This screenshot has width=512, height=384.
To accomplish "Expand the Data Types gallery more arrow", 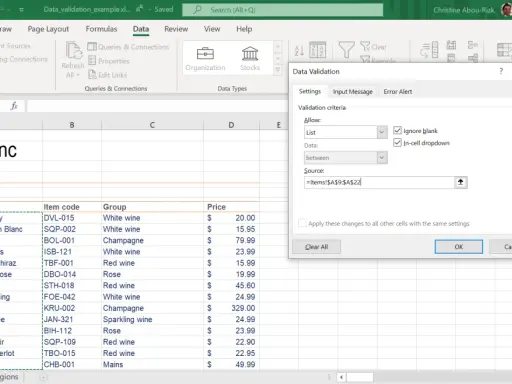I will click(278, 70).
